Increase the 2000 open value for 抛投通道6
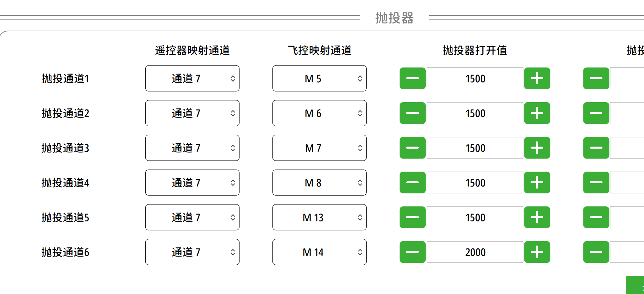Image resolution: width=644 pixels, height=294 pixels. pyautogui.click(x=537, y=252)
